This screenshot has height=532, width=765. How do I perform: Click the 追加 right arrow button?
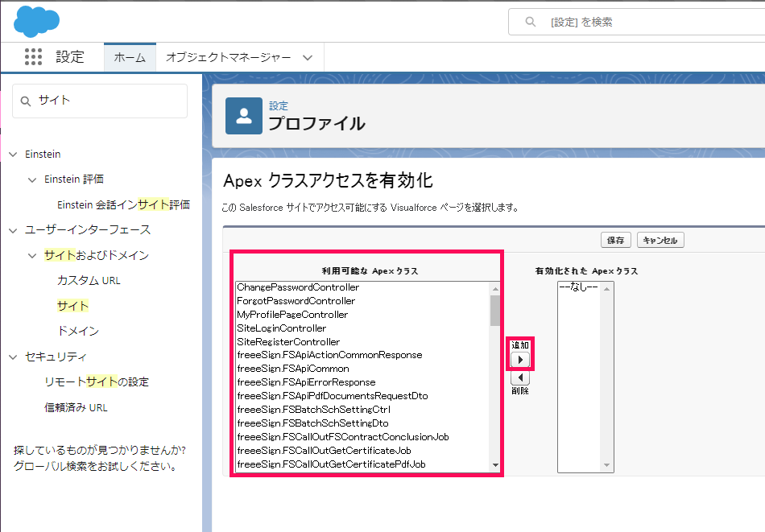(520, 360)
